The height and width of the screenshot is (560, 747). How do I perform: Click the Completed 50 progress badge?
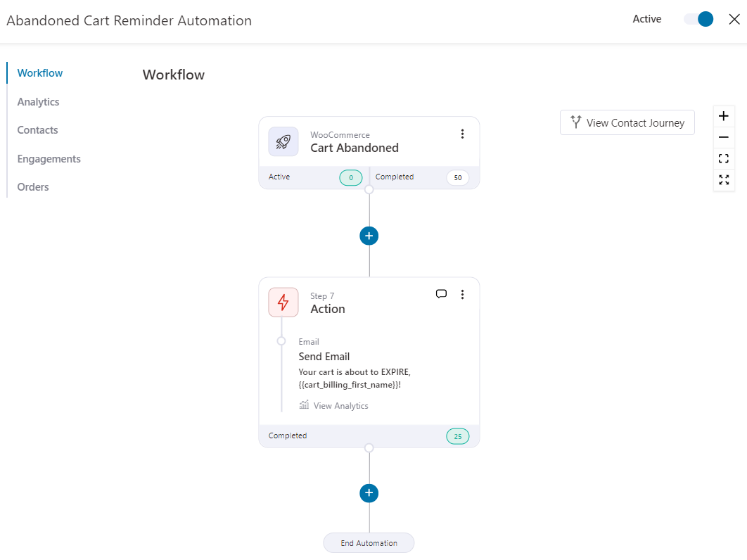[457, 177]
